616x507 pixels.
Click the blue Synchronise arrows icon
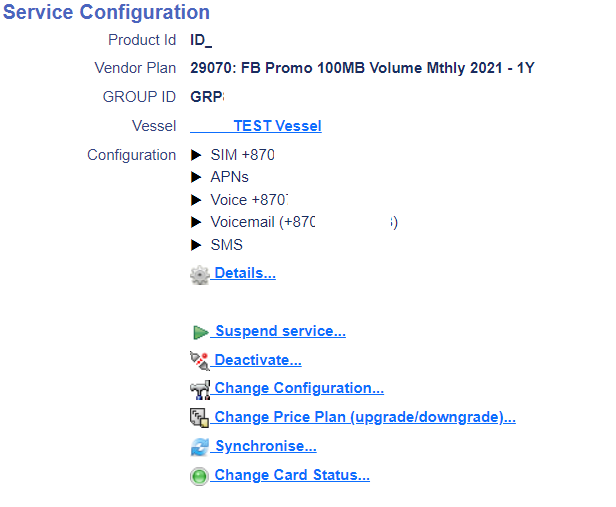tap(200, 447)
